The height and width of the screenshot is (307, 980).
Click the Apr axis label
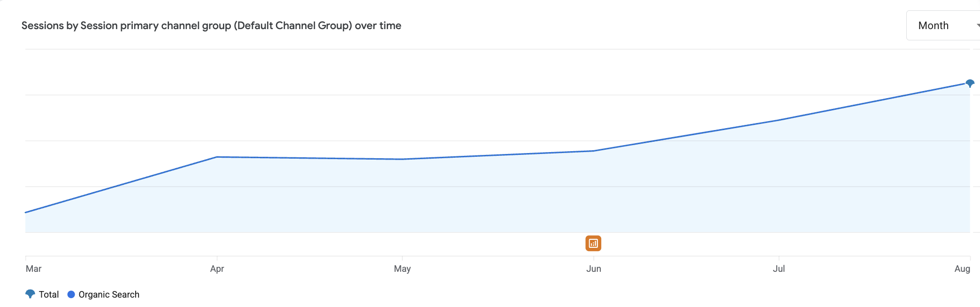[x=217, y=269]
